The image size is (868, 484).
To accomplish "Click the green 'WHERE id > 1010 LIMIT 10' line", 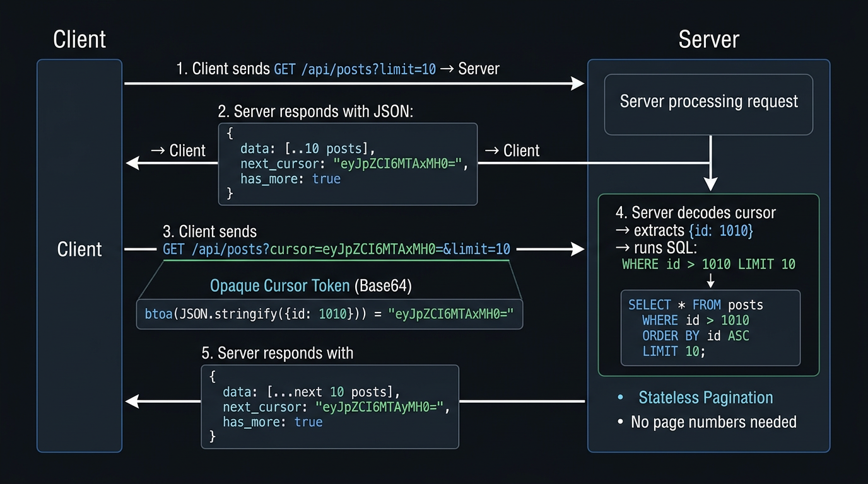I will [x=708, y=264].
